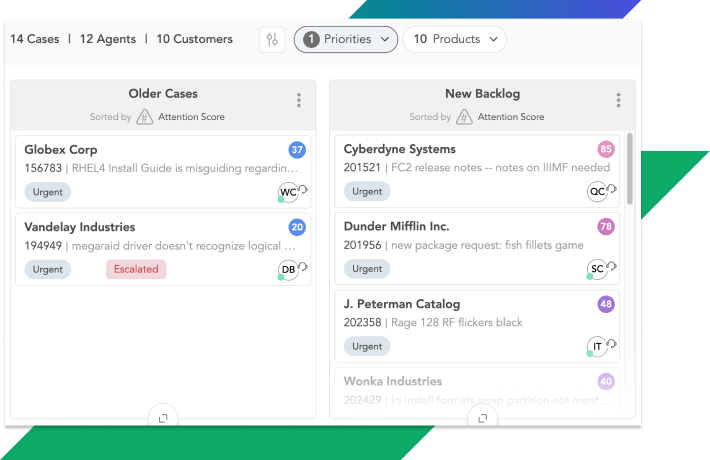The height and width of the screenshot is (460, 710).
Task: Open the Wonka Industries case title
Action: tap(393, 381)
